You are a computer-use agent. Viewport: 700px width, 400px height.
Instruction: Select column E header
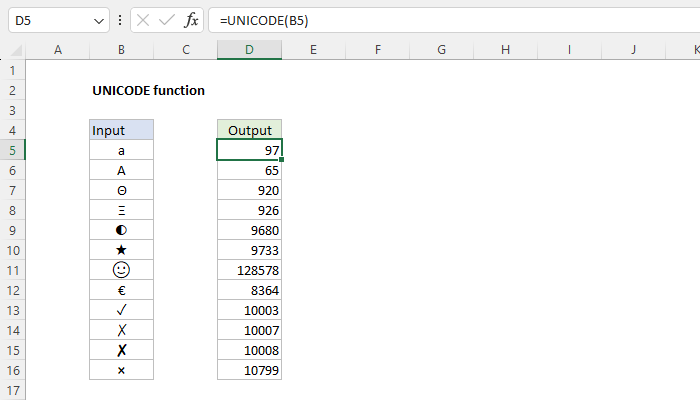[x=313, y=50]
